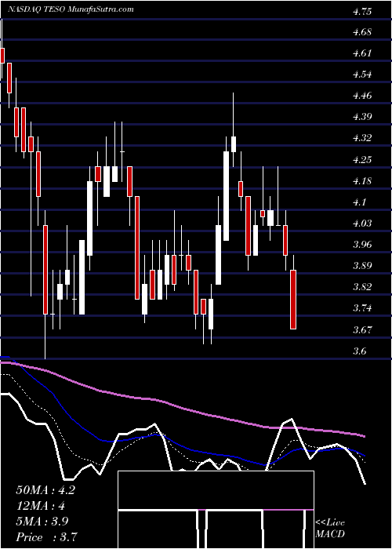Select the 4.68 price axis label
Screen dimensions: 392x549
click(x=362, y=33)
